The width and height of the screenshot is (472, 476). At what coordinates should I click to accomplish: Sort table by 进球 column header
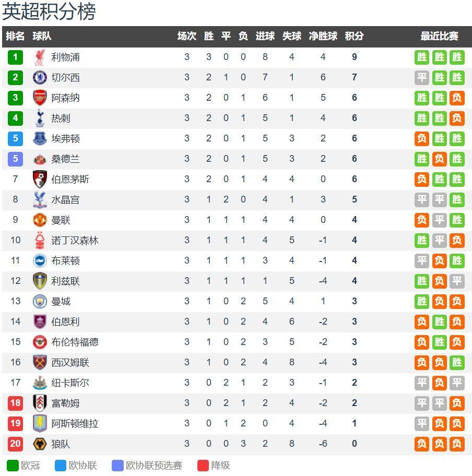tap(265, 36)
